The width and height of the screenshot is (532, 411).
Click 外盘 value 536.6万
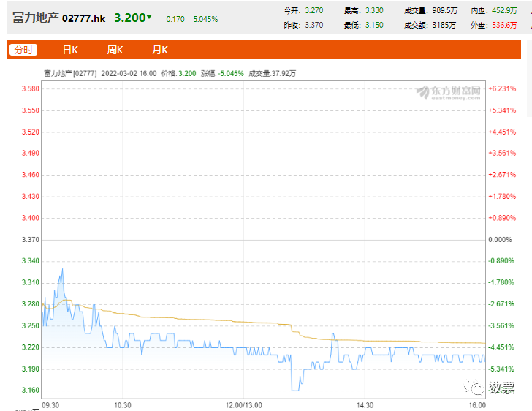(x=504, y=25)
